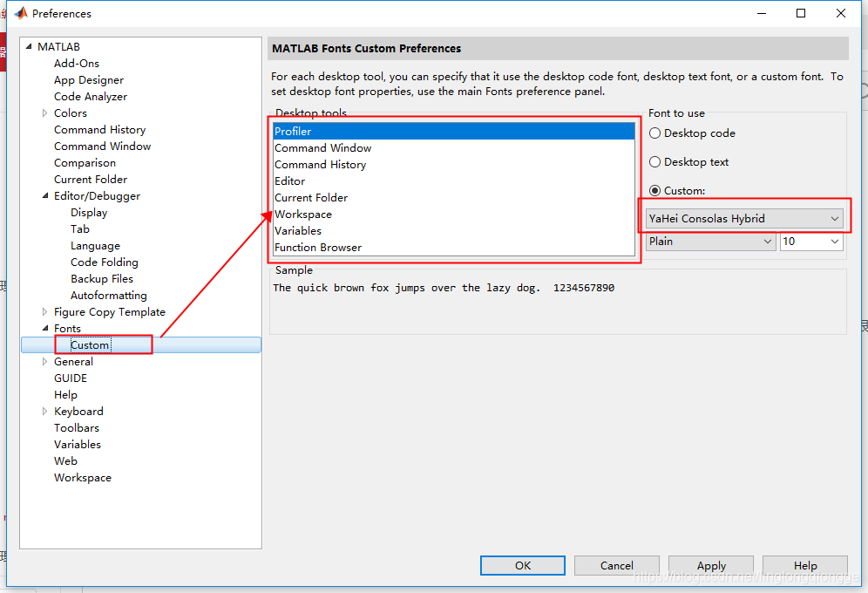Image resolution: width=868 pixels, height=593 pixels.
Task: Open Current Folder in preferences tree
Action: [x=91, y=180]
